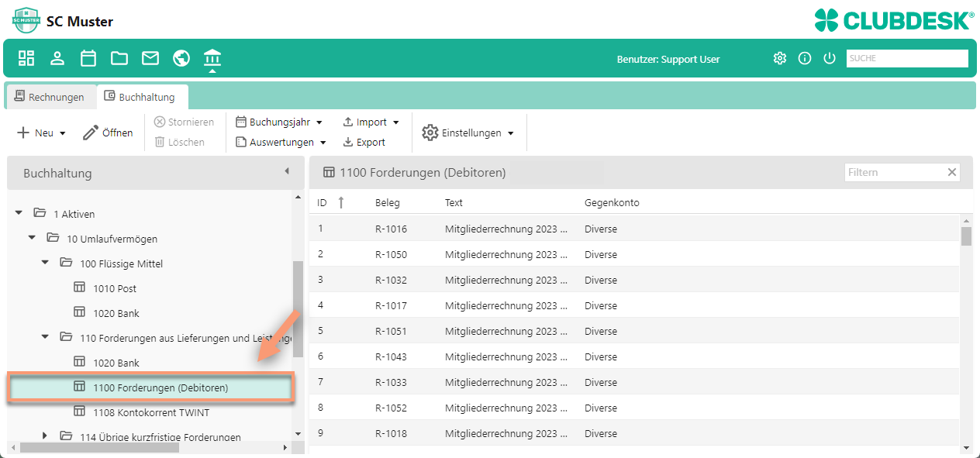Screen dimensions: 980x458
Task: Select the booking row with Beleg R-1043
Action: coord(634,356)
